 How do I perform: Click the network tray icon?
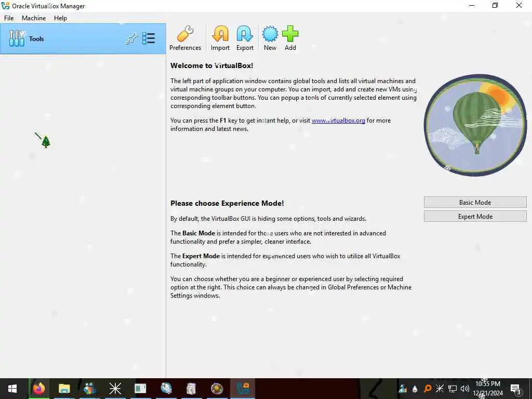pos(453,389)
